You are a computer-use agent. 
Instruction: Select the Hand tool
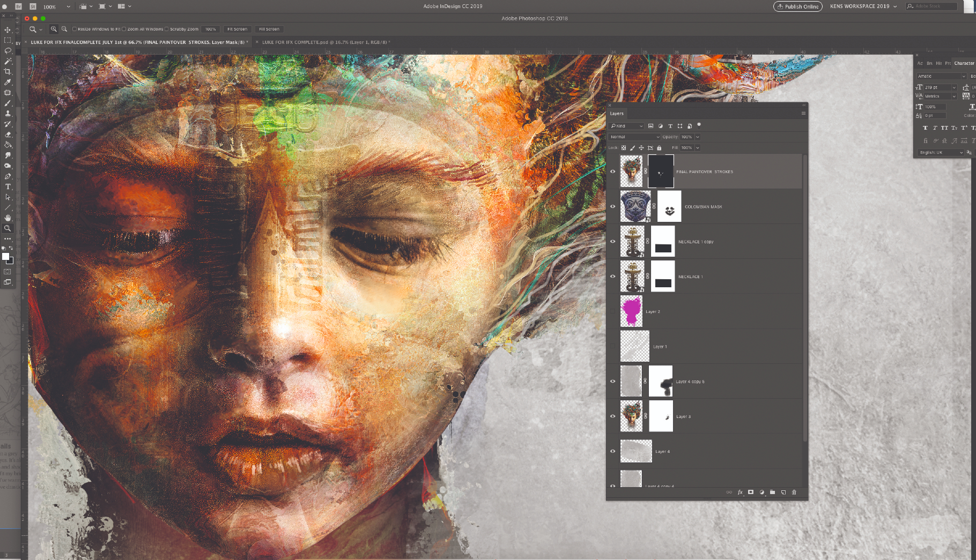coord(8,218)
